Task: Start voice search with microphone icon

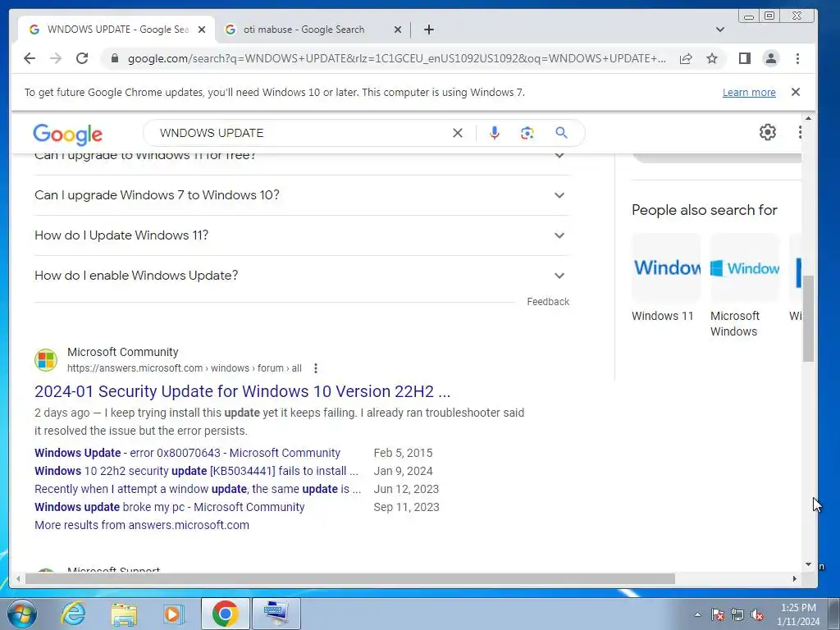Action: click(x=495, y=133)
